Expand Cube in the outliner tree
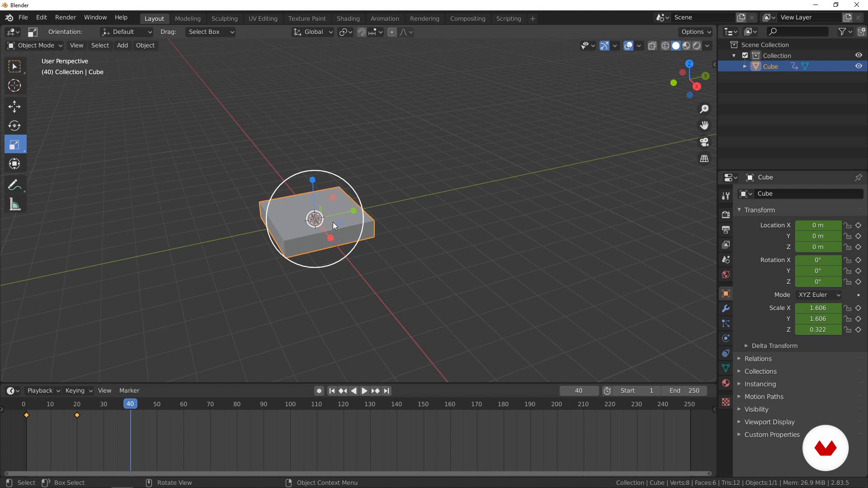This screenshot has width=868, height=488. [x=745, y=66]
